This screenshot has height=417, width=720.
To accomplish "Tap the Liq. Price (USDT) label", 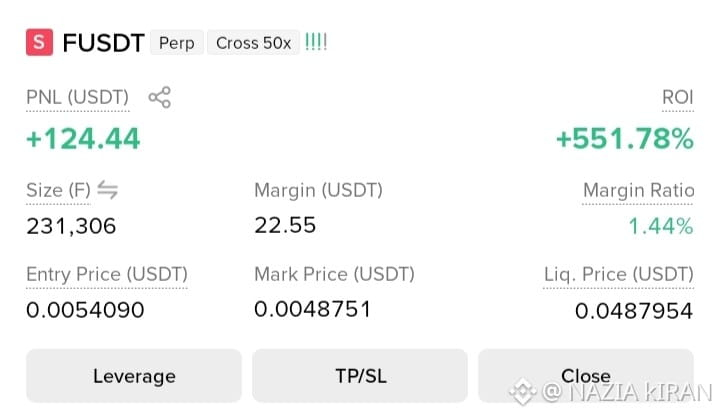I will coord(619,274).
